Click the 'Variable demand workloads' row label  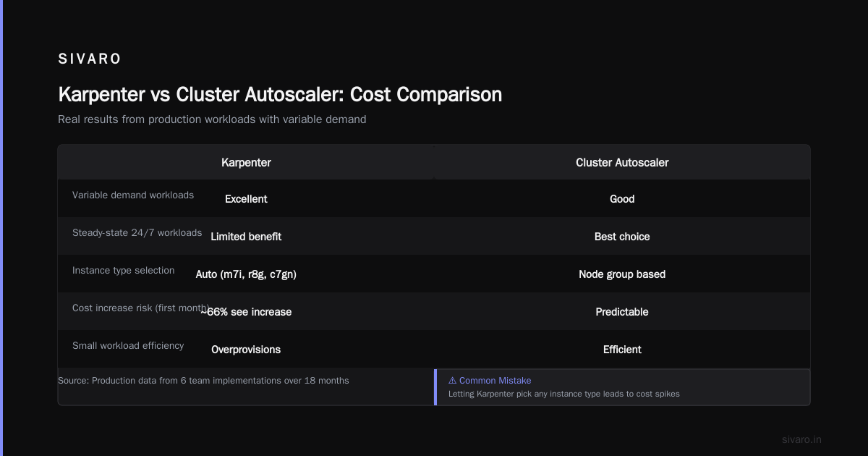pos(133,195)
